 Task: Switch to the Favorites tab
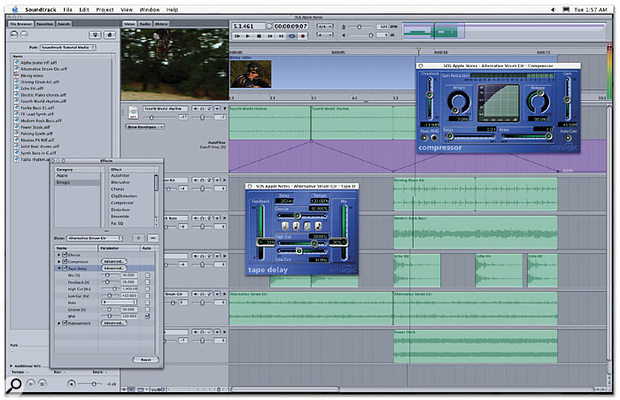[44, 24]
